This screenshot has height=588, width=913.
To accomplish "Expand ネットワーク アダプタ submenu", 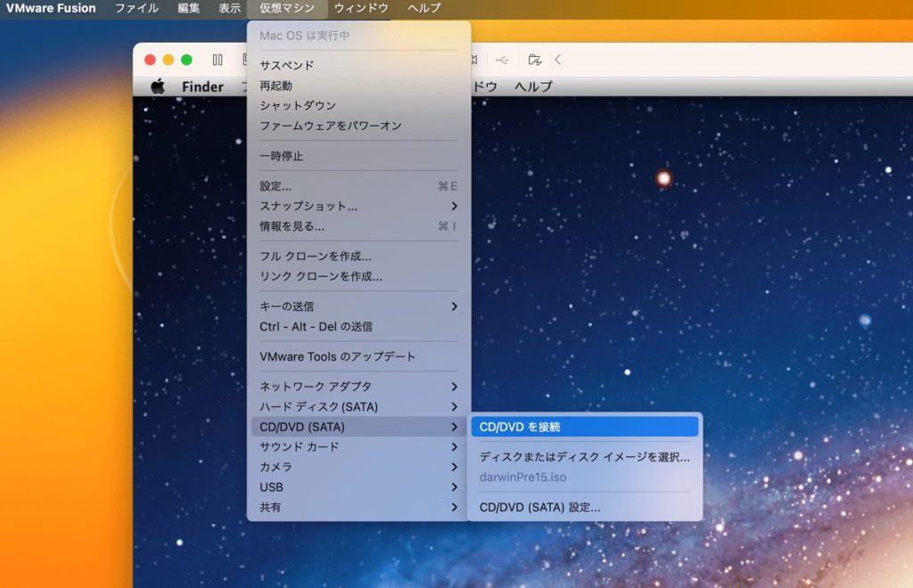I will [x=358, y=387].
